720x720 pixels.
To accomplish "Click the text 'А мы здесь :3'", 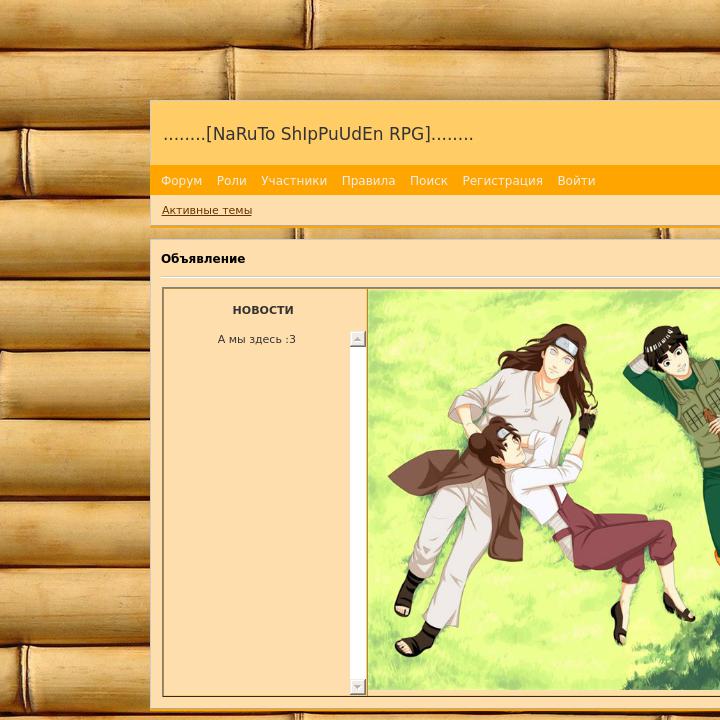I will (x=257, y=339).
